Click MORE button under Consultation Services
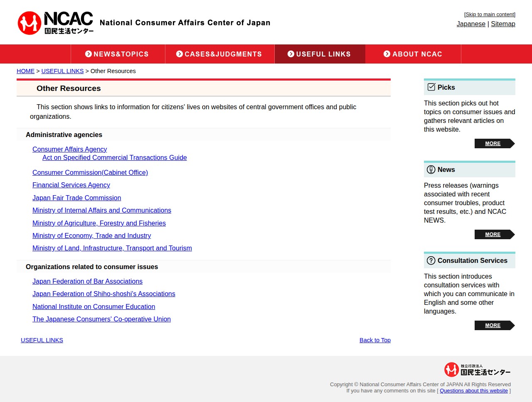The image size is (532, 402). pyautogui.click(x=495, y=325)
